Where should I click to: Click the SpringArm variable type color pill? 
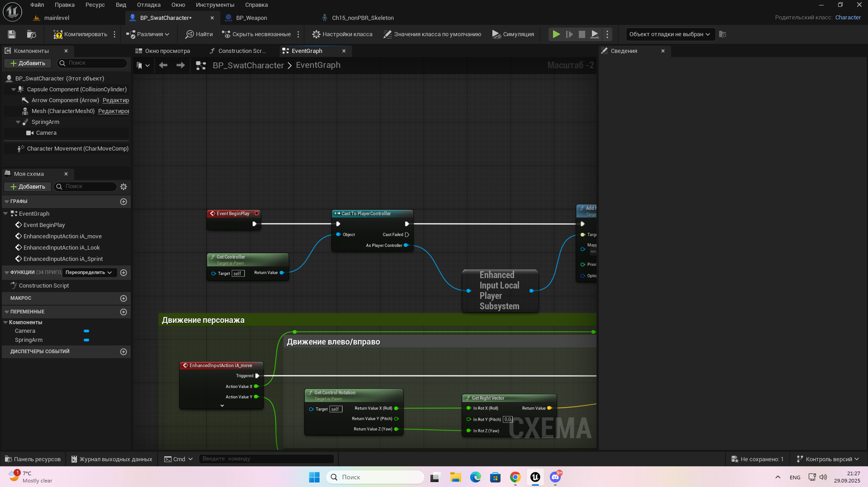pos(86,340)
